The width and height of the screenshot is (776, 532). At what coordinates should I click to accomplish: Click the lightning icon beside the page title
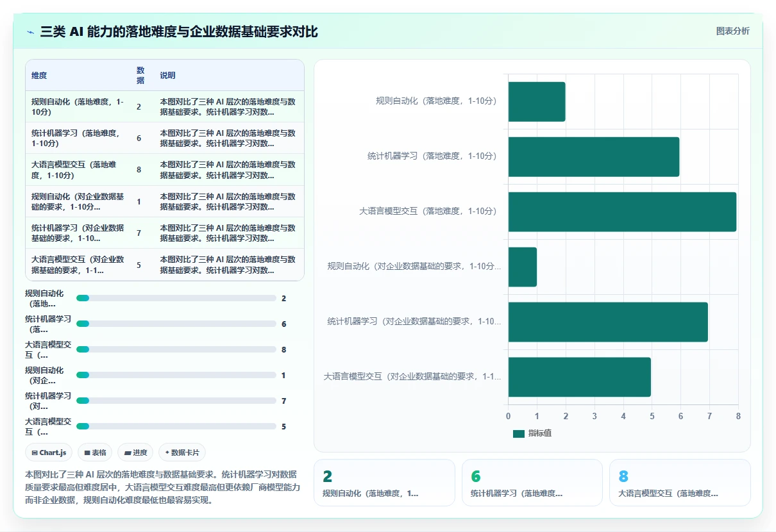coord(31,32)
